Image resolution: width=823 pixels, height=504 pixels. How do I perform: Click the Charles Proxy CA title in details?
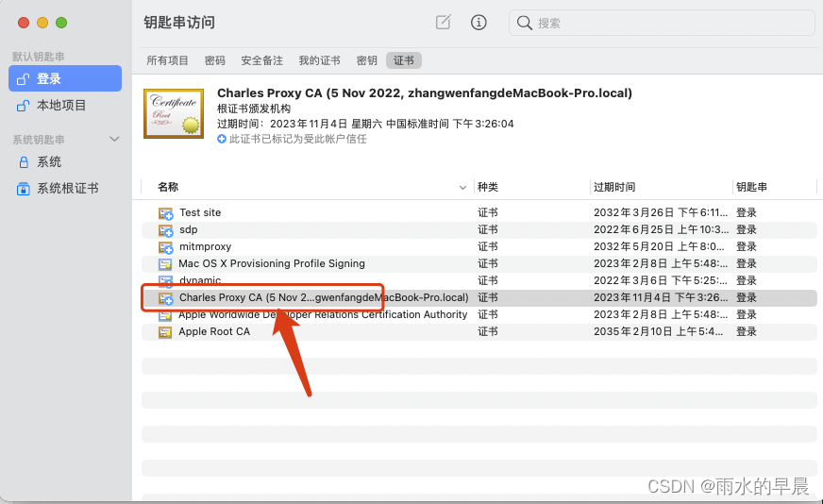tap(425, 92)
